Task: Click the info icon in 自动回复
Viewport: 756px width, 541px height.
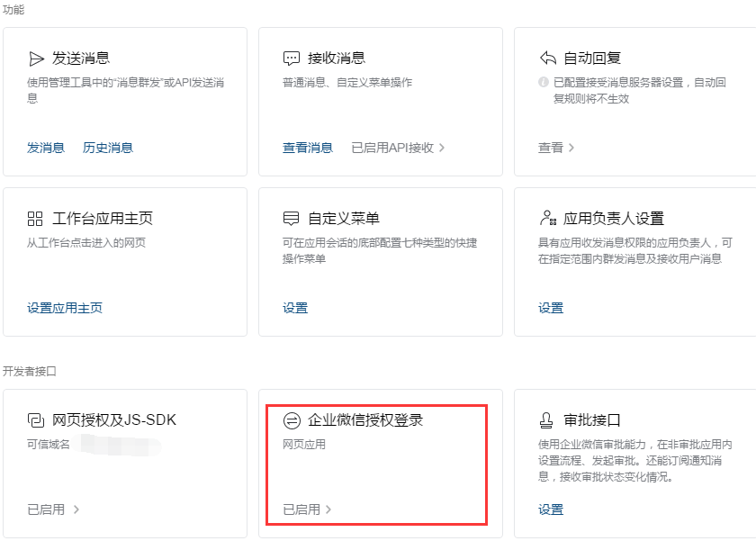Action: coord(544,83)
